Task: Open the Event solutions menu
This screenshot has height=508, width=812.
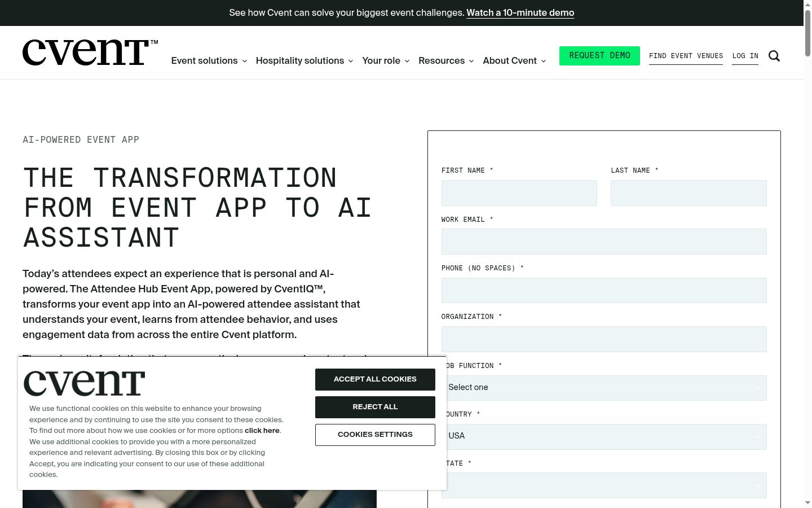Action: 209,60
